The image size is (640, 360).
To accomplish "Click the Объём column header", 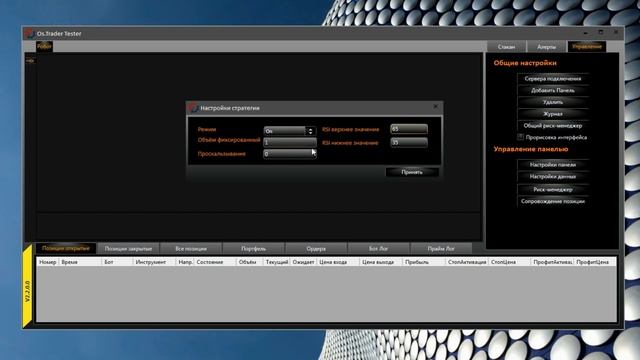I will click(250, 262).
